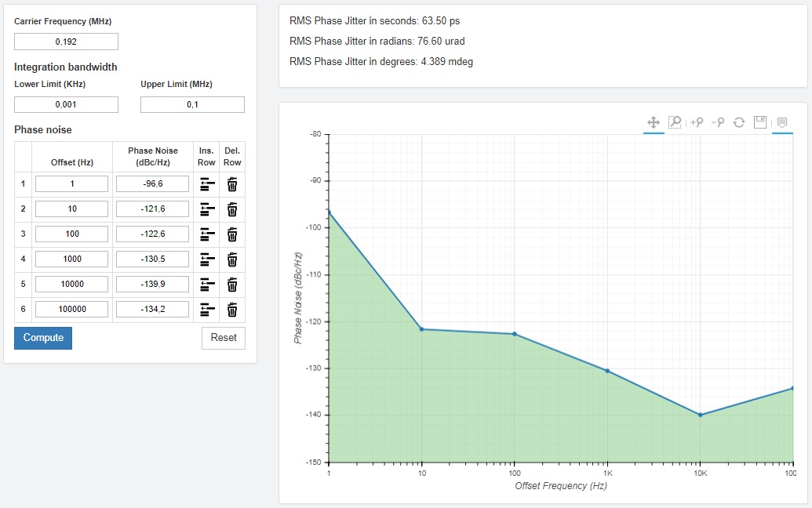Reset the chart view
This screenshot has width=812, height=508.
point(739,122)
